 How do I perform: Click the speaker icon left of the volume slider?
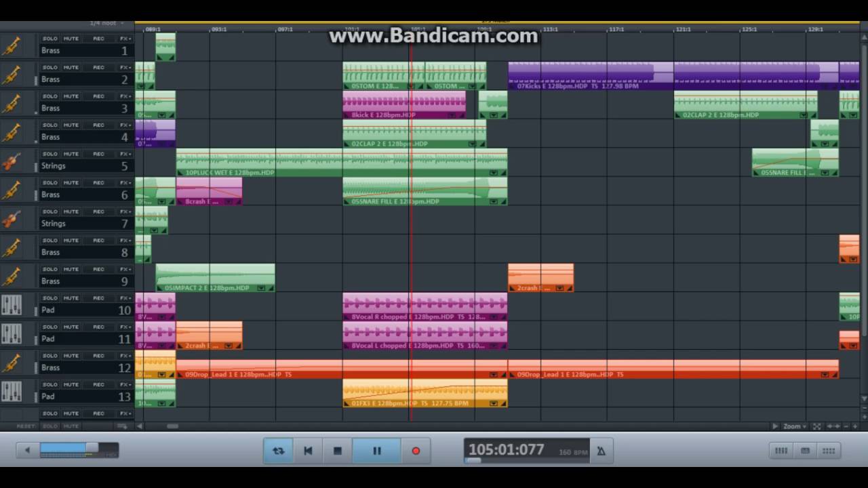tap(27, 450)
